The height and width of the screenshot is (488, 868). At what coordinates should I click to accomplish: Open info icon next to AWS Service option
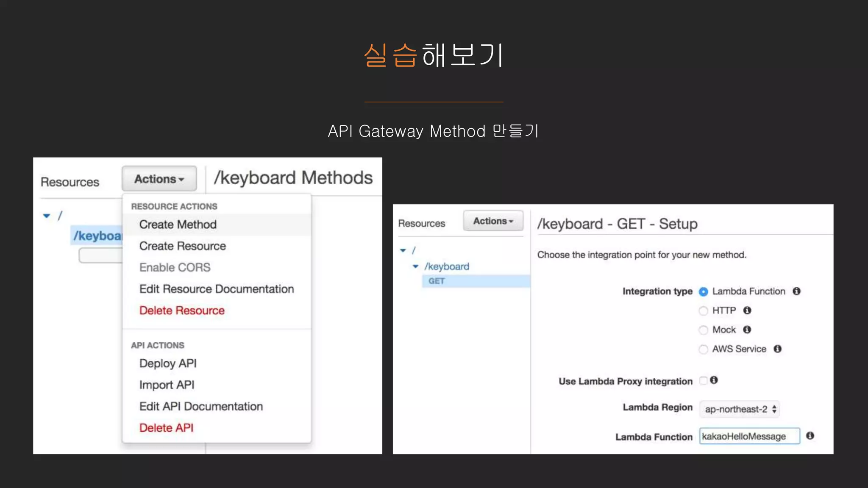pos(778,349)
